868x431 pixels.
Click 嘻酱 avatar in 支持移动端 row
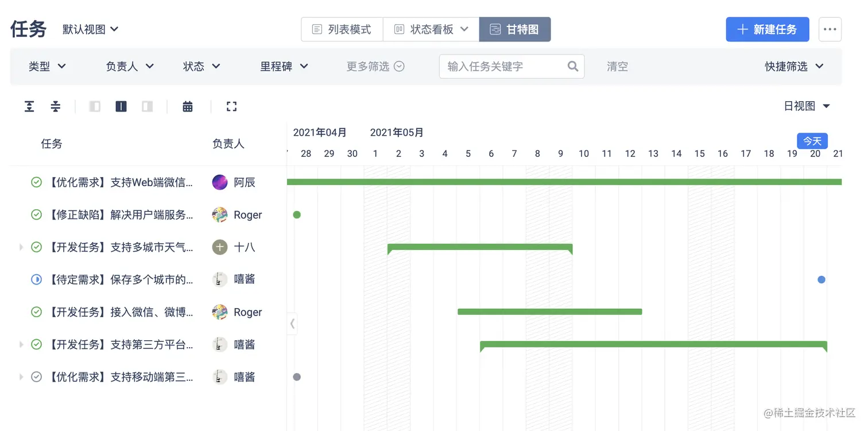tap(220, 377)
